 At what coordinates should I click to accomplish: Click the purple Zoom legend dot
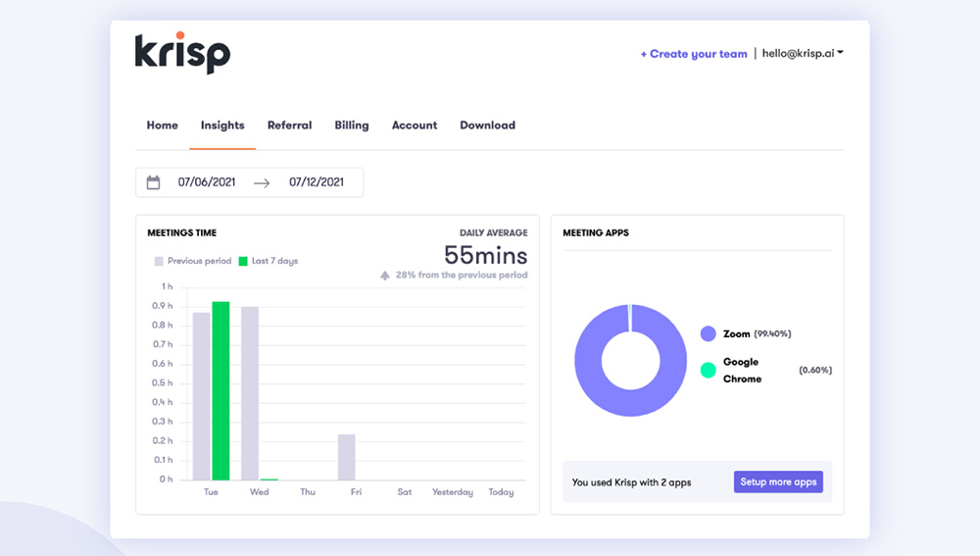point(709,333)
